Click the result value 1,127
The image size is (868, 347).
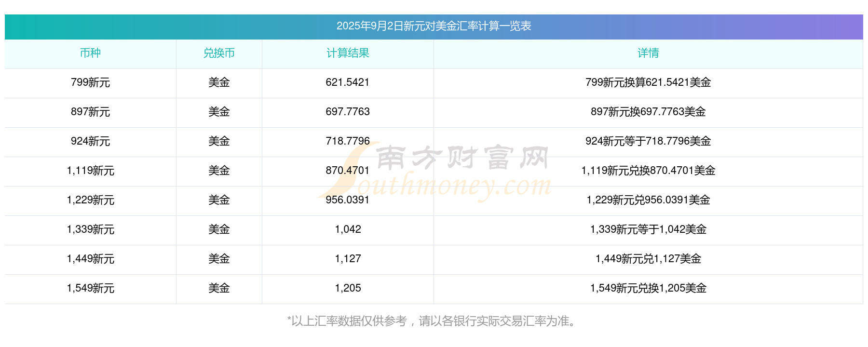[x=348, y=259]
